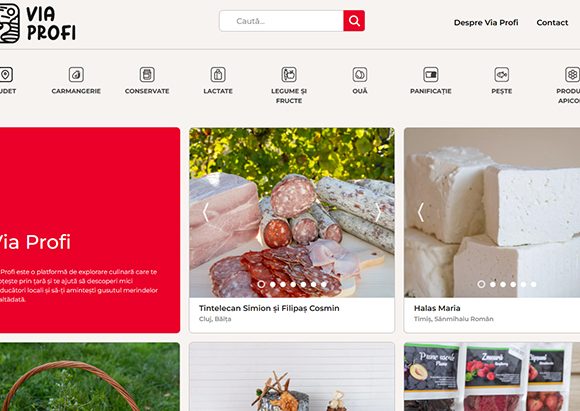Select second dot in Tintelecan slideshow
580x411 pixels.
click(273, 284)
